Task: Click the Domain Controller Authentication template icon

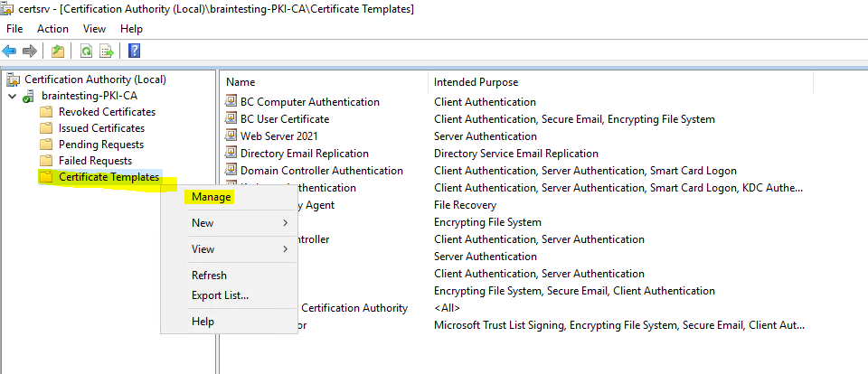Action: (231, 170)
